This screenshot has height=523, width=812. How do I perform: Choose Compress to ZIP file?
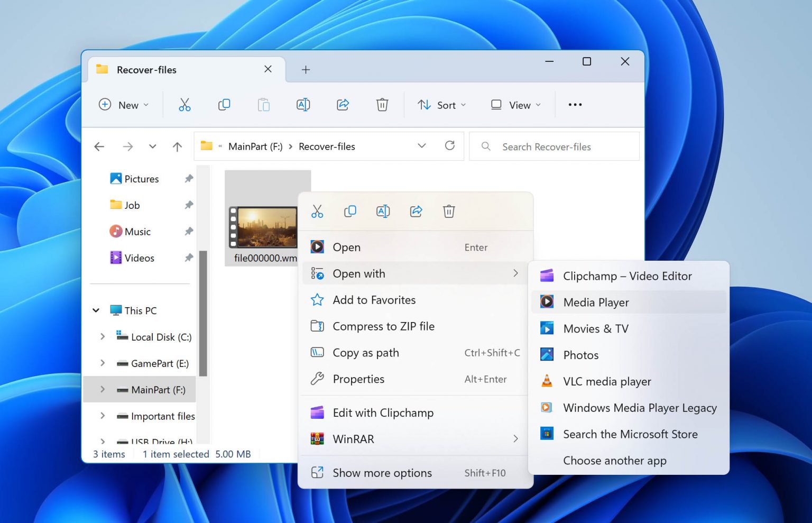tap(383, 326)
